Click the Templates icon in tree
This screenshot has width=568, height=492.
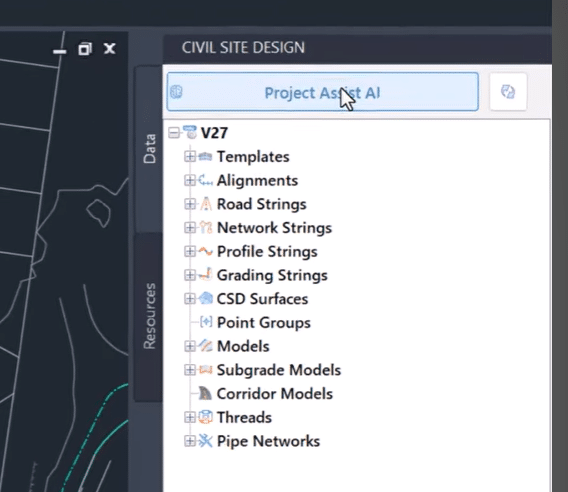click(x=205, y=157)
